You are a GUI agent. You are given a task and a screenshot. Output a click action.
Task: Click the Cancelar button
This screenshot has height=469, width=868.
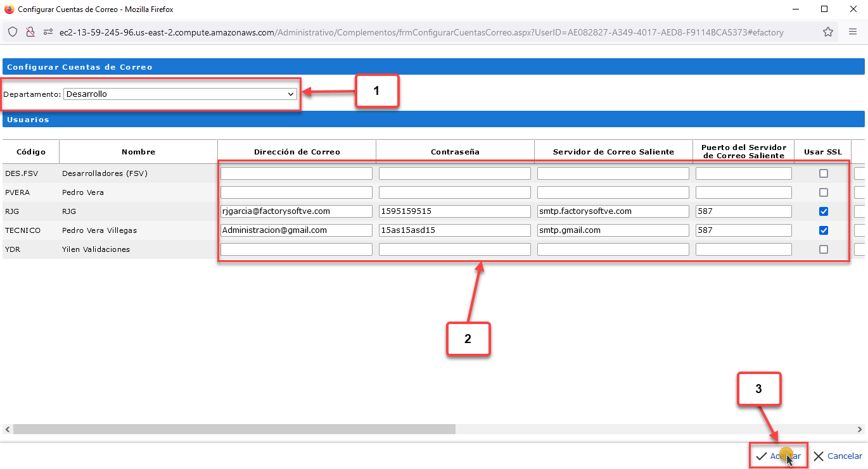838,456
